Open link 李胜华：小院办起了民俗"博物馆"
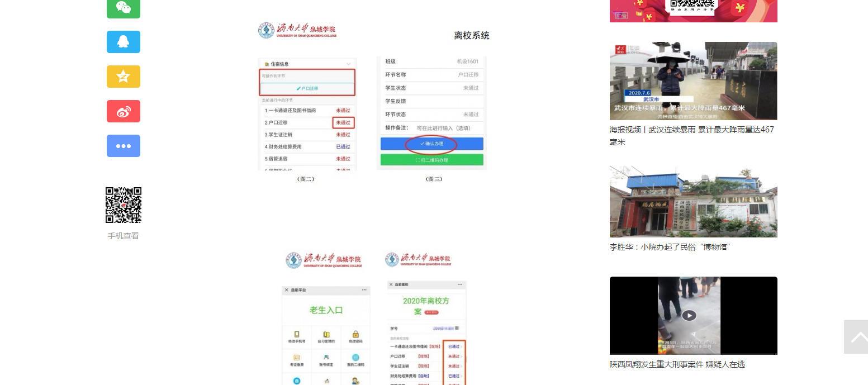This screenshot has height=385, width=868. 670,247
